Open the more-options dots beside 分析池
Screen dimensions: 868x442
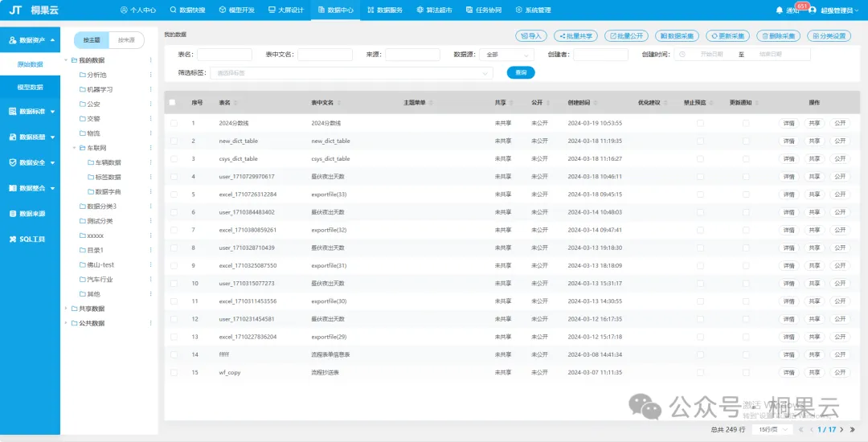150,75
